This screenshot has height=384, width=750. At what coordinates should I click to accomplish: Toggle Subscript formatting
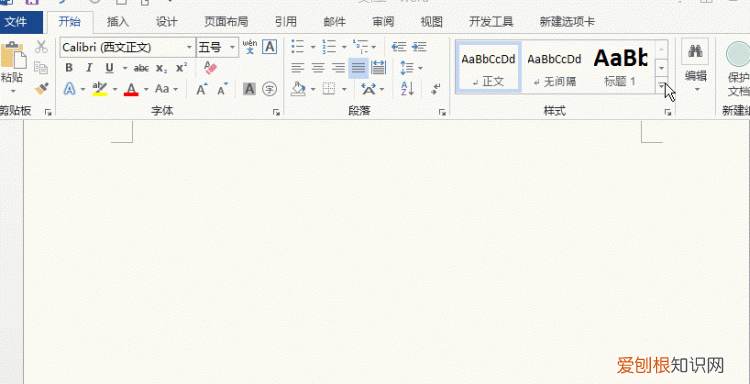click(x=162, y=68)
